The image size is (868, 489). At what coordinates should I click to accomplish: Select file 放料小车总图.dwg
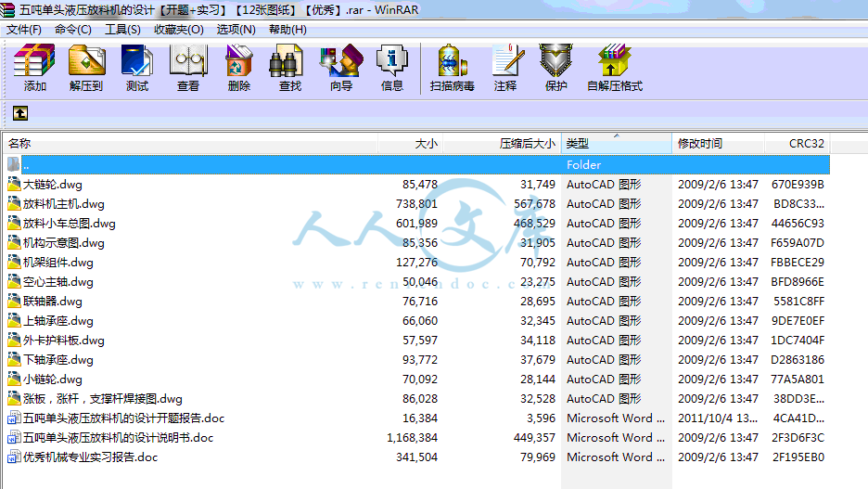(x=70, y=224)
